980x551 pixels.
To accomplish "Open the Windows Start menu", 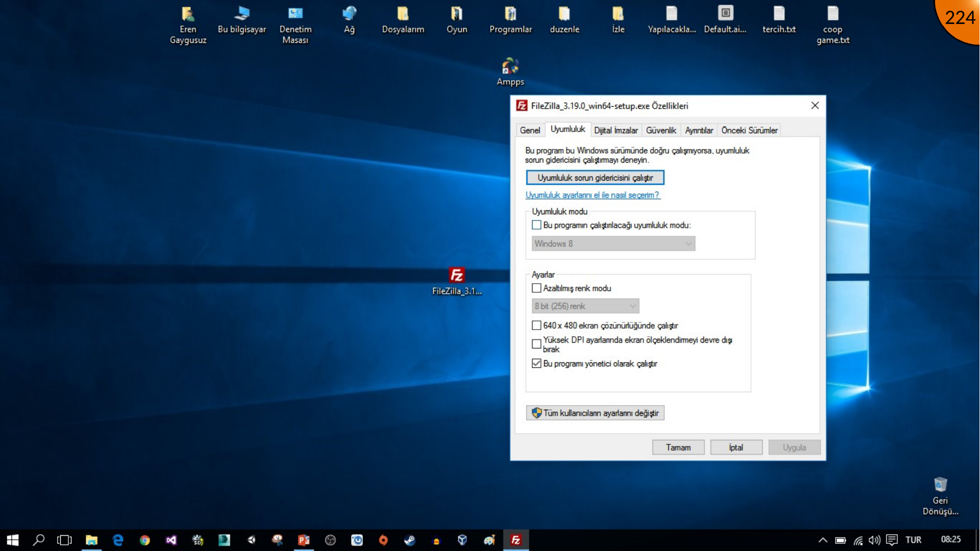I will (13, 540).
